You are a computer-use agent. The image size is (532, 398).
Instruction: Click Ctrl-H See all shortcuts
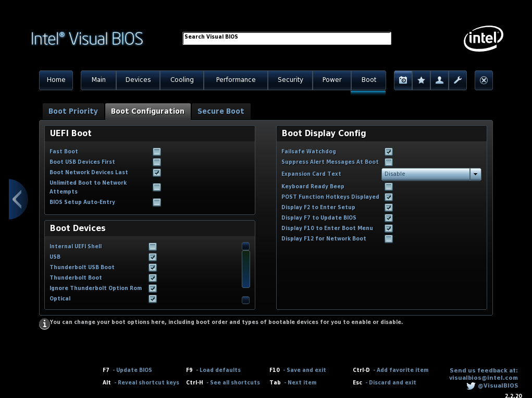pos(223,383)
